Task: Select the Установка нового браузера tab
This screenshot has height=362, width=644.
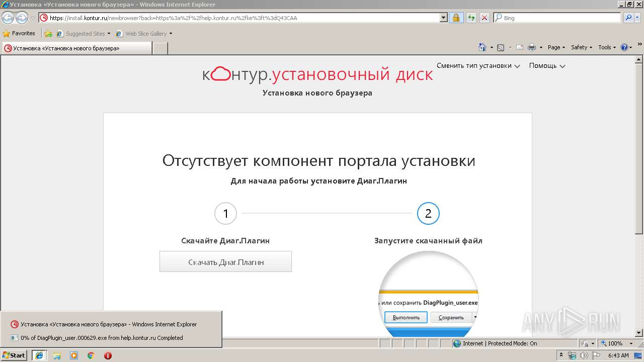Action: coord(77,48)
